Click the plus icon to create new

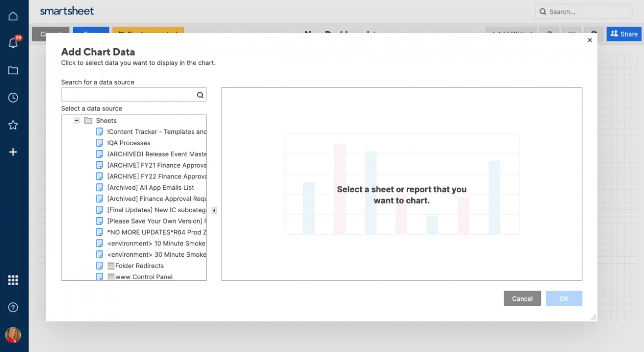tap(13, 152)
